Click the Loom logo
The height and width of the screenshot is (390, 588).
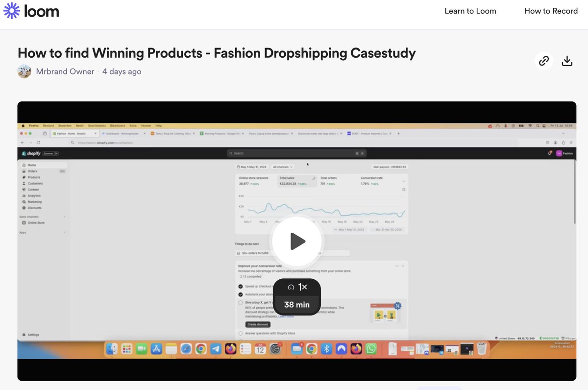pos(31,10)
